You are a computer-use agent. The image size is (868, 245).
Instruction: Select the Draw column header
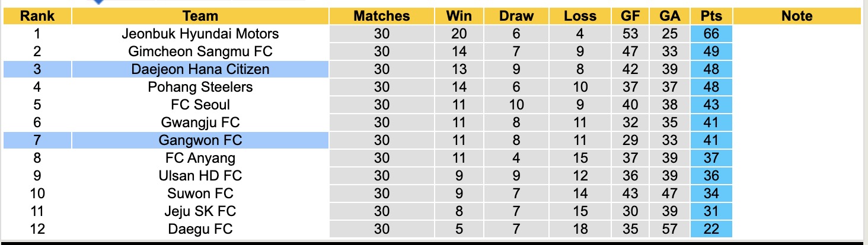(516, 16)
